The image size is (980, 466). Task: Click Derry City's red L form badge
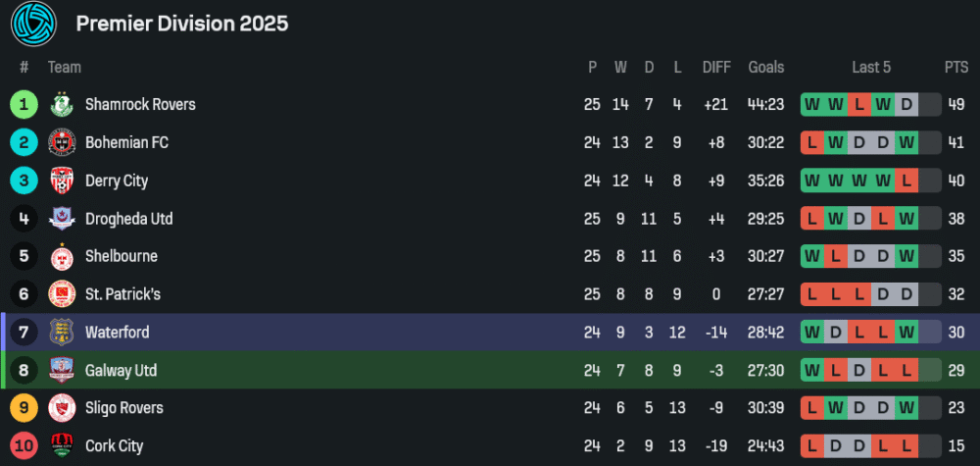906,181
